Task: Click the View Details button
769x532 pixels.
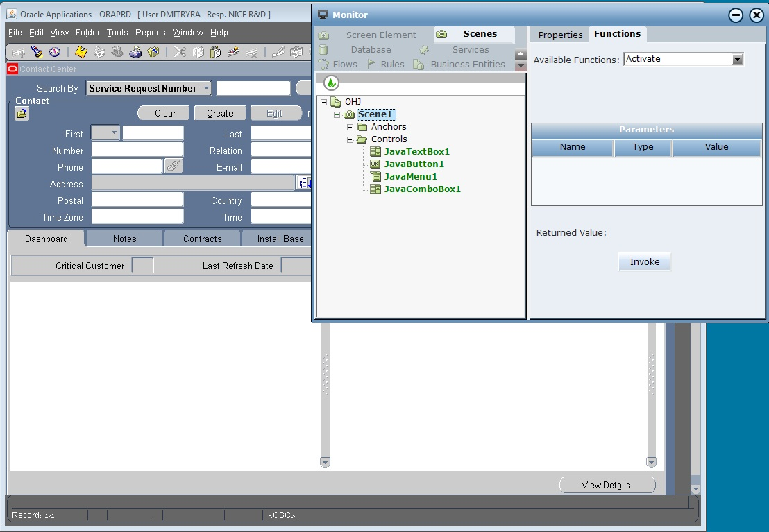Action: click(x=607, y=485)
